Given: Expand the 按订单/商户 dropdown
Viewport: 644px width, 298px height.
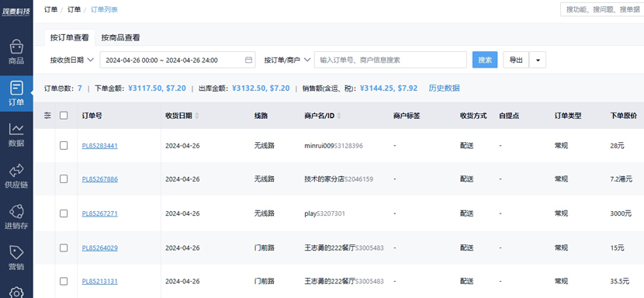Looking at the screenshot, I should pos(286,60).
